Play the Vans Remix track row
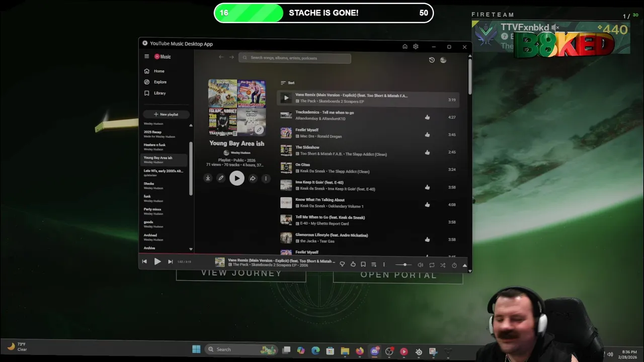This screenshot has width=644, height=362. click(x=286, y=98)
